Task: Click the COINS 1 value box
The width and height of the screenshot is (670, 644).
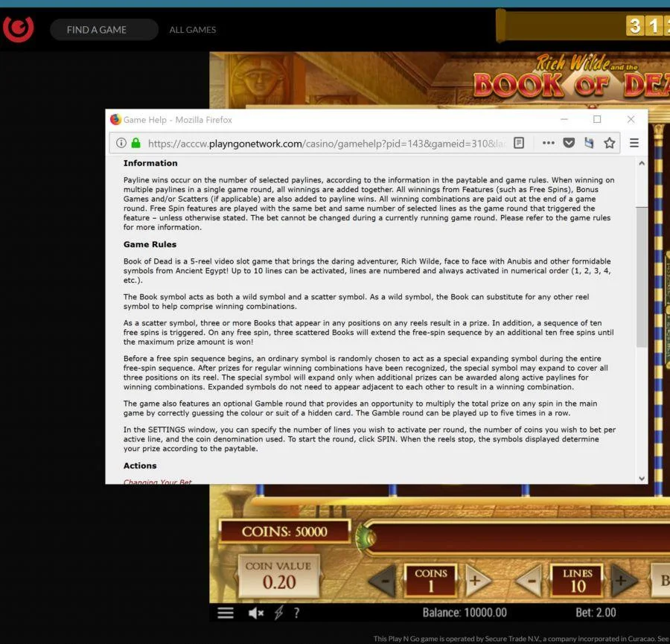Action: pos(431,580)
